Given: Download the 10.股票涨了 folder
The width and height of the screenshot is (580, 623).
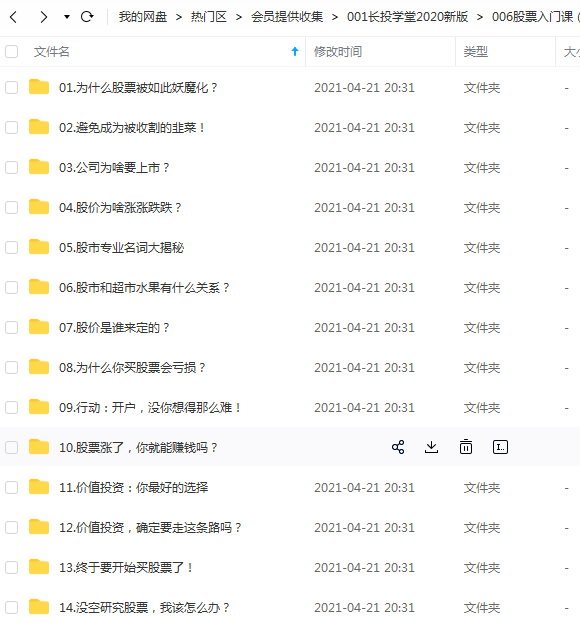Looking at the screenshot, I should click(x=431, y=447).
